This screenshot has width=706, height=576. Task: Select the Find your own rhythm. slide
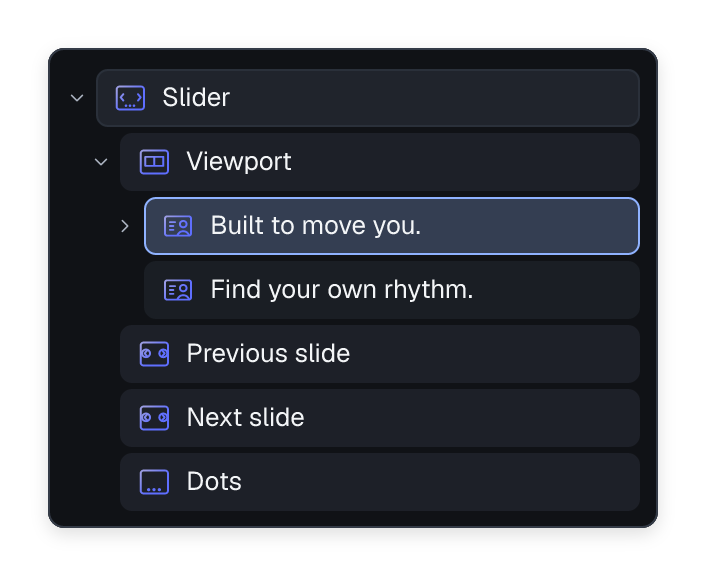392,290
